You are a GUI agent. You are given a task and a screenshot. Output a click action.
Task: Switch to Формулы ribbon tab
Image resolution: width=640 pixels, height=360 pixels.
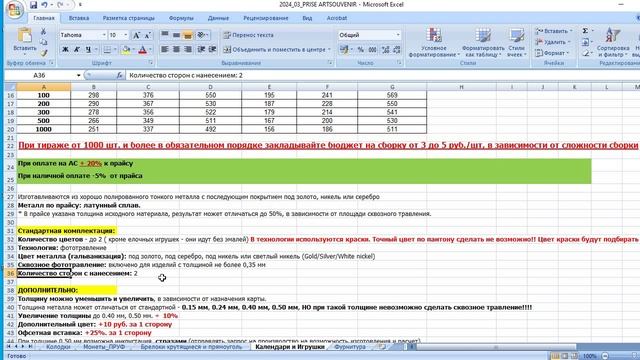(181, 18)
